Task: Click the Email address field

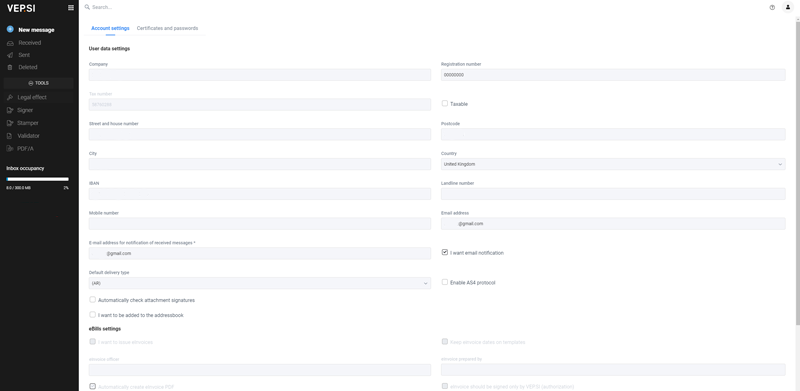Action: coord(613,224)
